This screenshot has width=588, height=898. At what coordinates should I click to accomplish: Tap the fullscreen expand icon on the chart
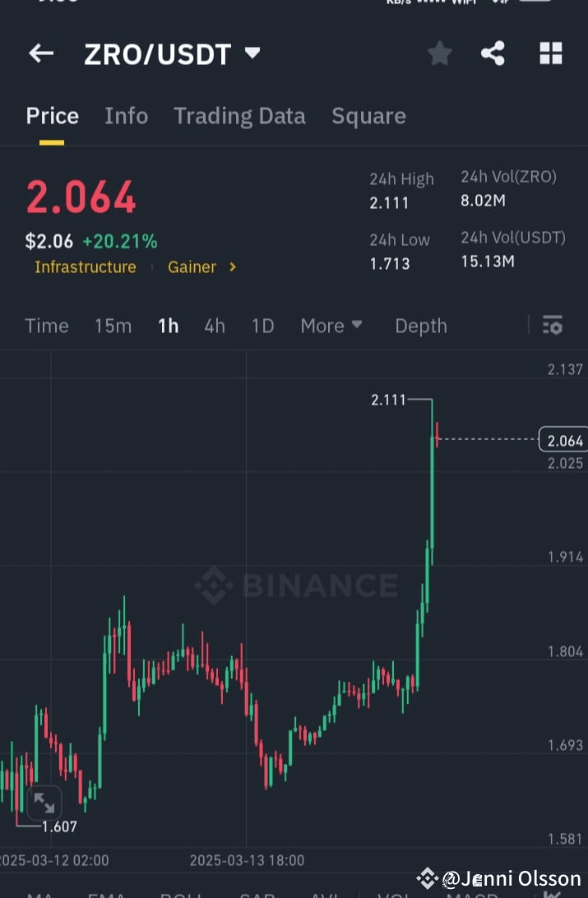(44, 802)
